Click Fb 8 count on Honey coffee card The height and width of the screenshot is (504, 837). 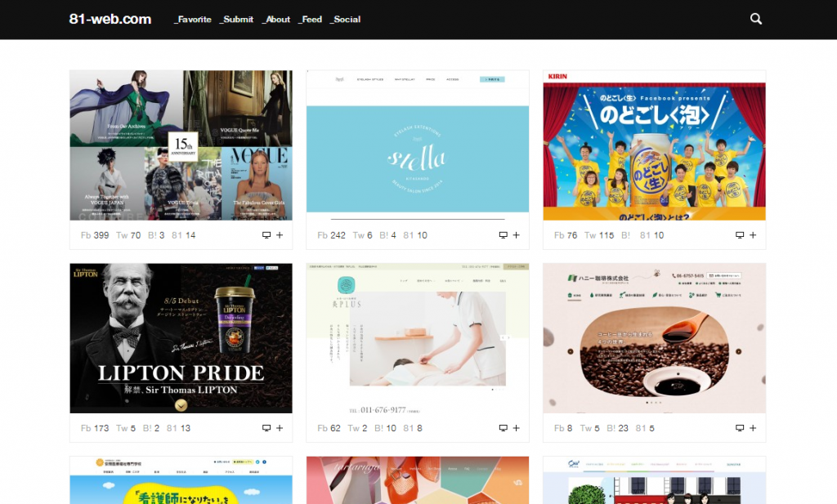pos(563,428)
